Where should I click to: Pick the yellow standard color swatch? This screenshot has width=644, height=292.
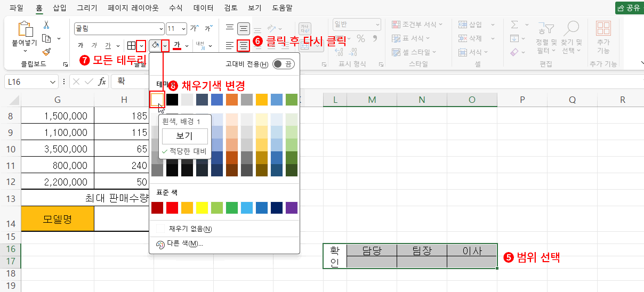pyautogui.click(x=202, y=207)
